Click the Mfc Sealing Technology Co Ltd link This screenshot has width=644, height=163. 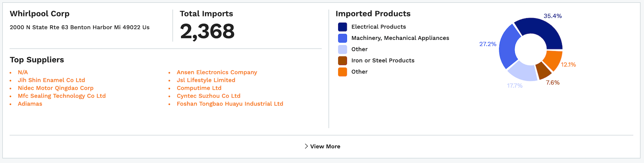tap(62, 96)
